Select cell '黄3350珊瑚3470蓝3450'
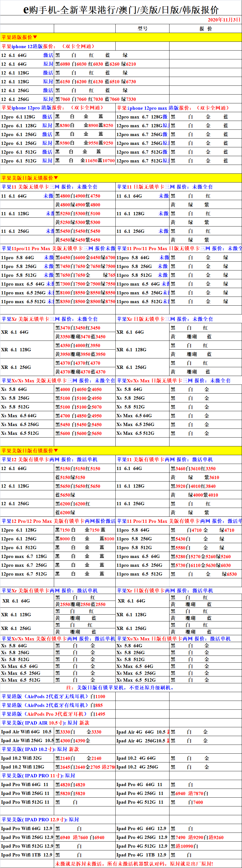The width and height of the screenshot is (242, 868). (x=85, y=336)
